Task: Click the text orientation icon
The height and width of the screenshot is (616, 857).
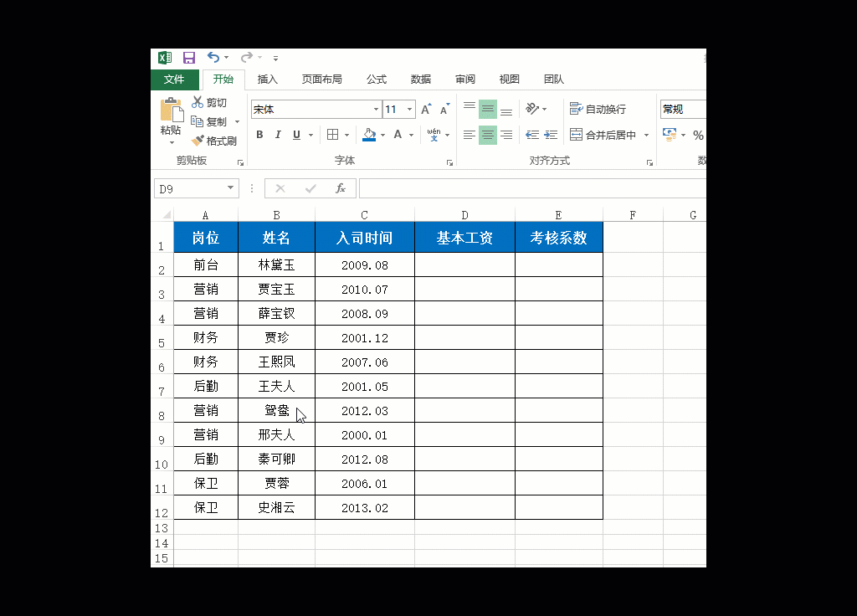Action: click(532, 109)
